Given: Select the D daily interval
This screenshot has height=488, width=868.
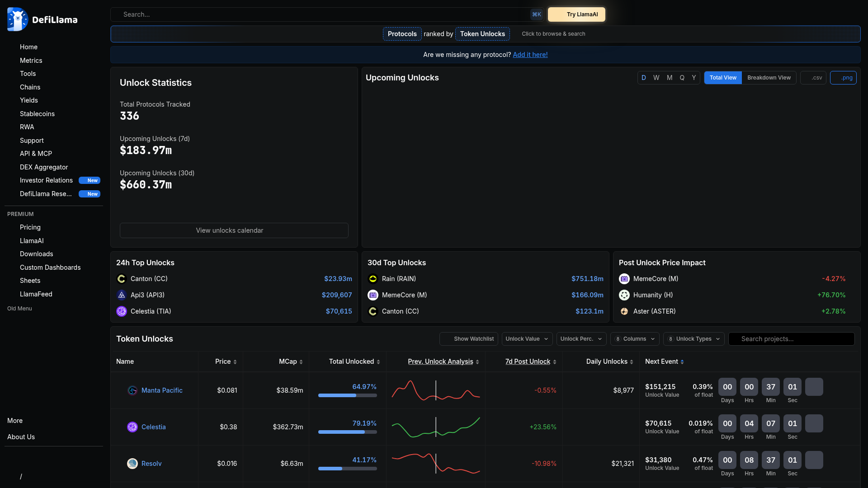Looking at the screenshot, I should pyautogui.click(x=644, y=78).
